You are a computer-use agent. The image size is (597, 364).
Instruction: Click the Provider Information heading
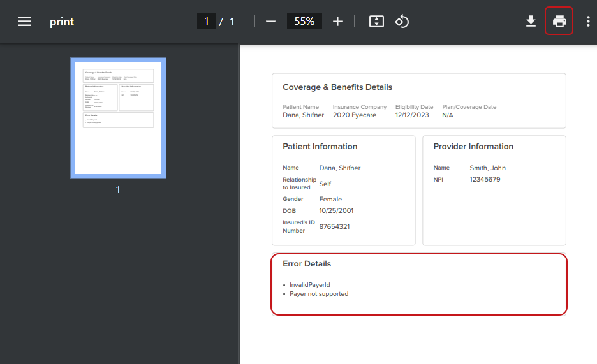pos(473,147)
